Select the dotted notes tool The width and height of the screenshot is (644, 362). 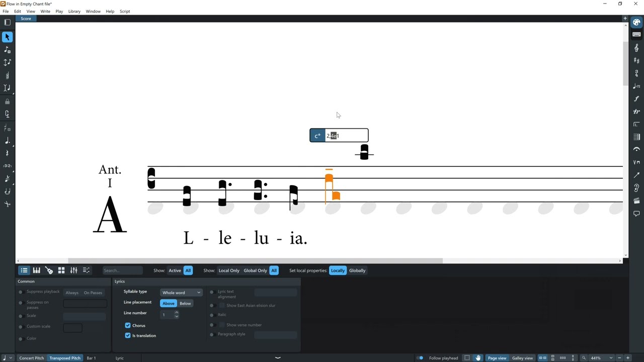(7, 141)
